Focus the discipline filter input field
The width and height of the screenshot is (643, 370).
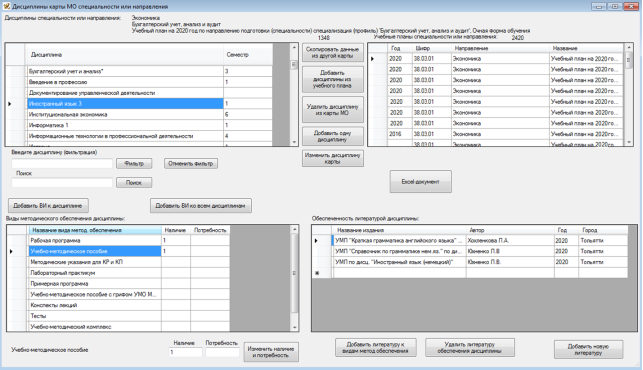pyautogui.click(x=62, y=163)
